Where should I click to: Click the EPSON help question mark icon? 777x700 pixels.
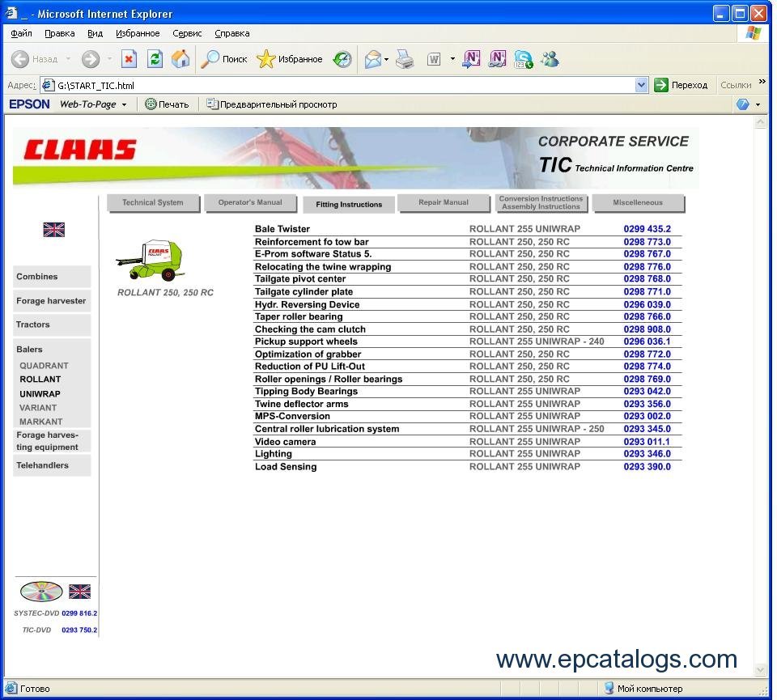click(742, 104)
